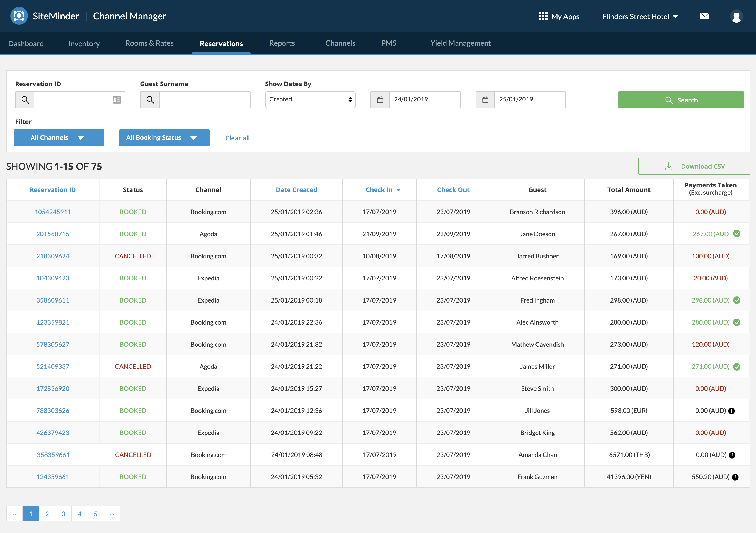Viewport: 756px width, 533px height.
Task: Click the SiteMinder logo icon
Action: [x=19, y=16]
